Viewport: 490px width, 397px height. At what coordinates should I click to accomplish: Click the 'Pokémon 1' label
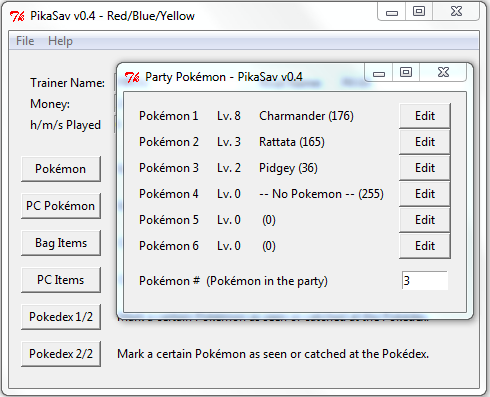pos(169,116)
